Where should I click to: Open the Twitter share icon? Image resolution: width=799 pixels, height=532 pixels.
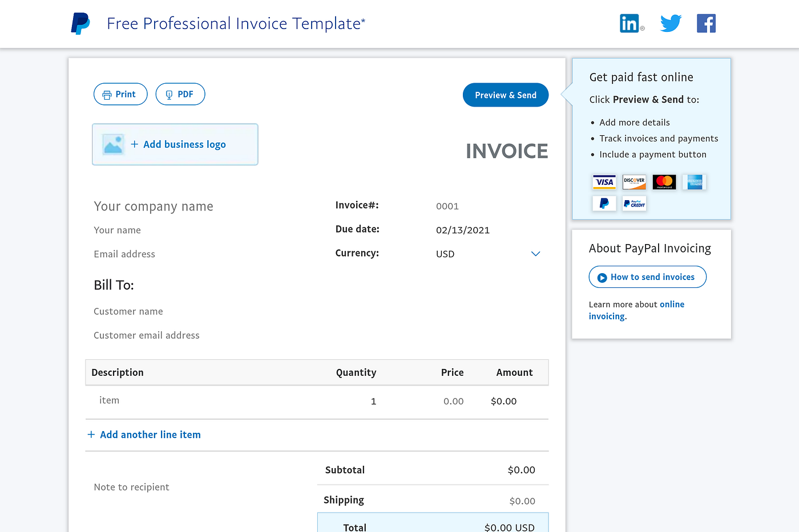tap(671, 23)
